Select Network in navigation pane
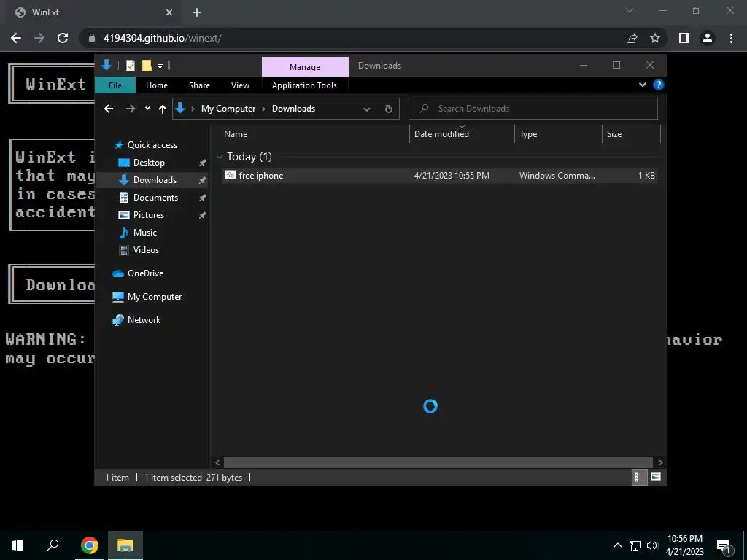 pos(144,320)
